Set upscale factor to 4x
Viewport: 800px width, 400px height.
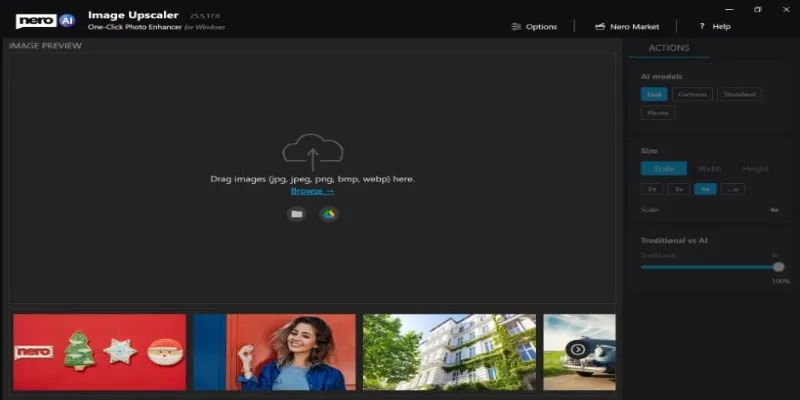click(705, 189)
